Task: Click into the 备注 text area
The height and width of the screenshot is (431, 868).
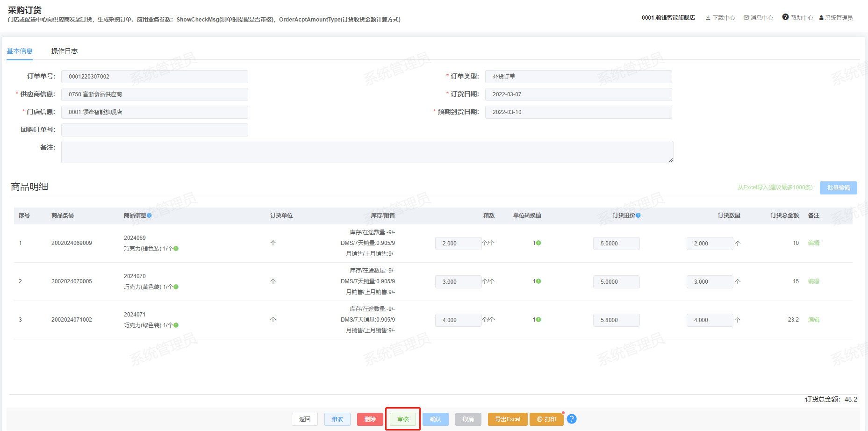Action: (x=367, y=152)
